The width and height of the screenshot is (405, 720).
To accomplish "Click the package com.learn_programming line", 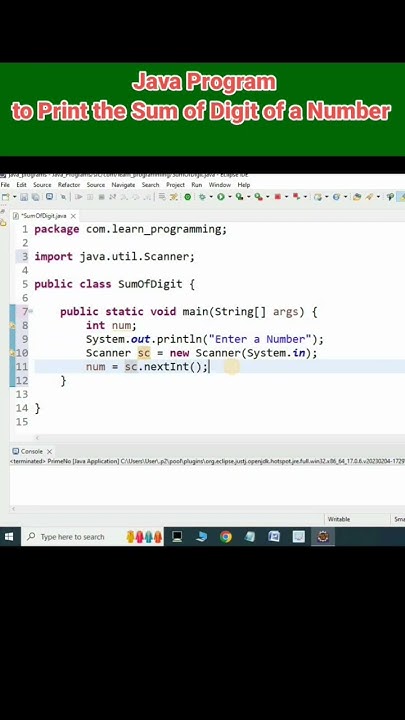I will (130, 229).
